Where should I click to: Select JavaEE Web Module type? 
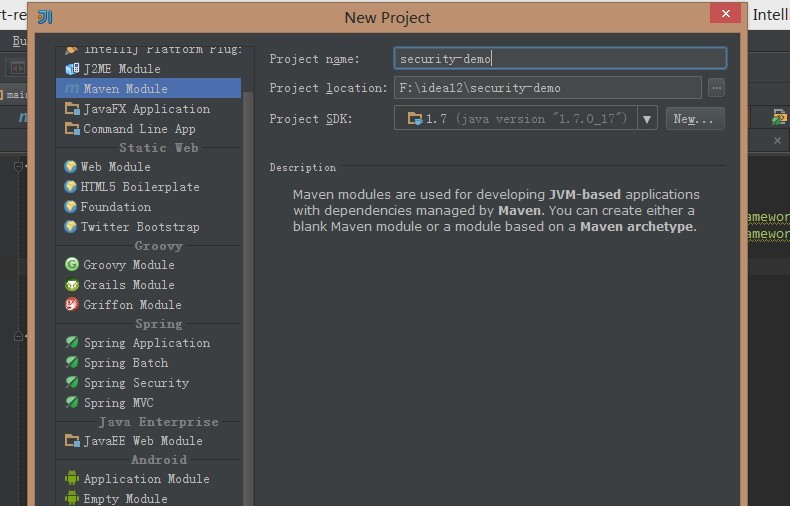point(149,441)
